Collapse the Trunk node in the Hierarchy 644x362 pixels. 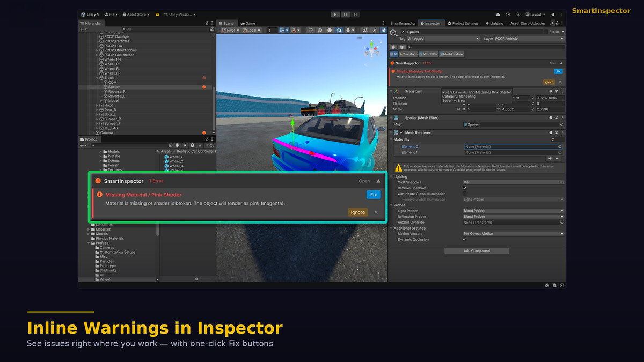(x=97, y=78)
